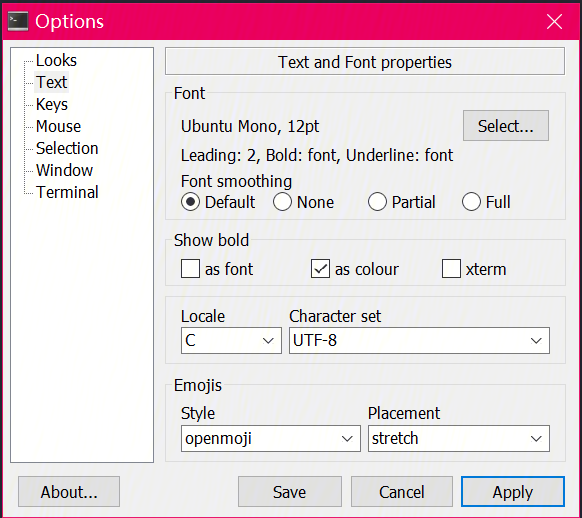Screen dimensions: 582x518
Task: Select the Keys tree item
Action: [x=52, y=104]
